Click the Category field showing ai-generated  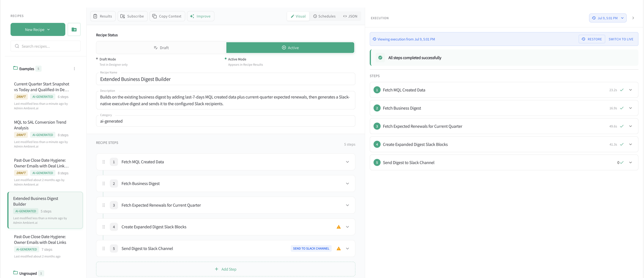point(226,121)
